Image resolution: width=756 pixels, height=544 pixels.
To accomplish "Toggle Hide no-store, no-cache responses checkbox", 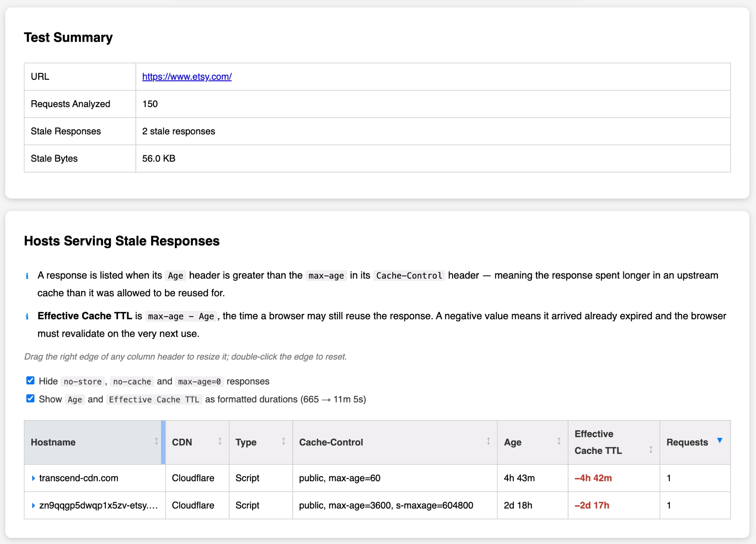I will (x=30, y=380).
